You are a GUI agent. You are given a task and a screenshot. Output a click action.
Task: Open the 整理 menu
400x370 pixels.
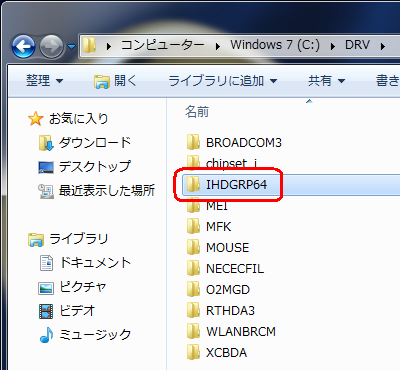44,81
